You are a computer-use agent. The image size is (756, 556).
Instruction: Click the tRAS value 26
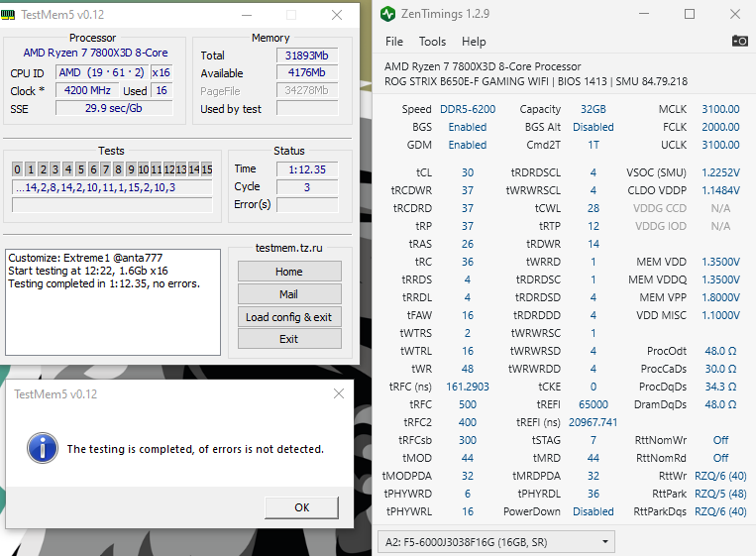point(468,244)
